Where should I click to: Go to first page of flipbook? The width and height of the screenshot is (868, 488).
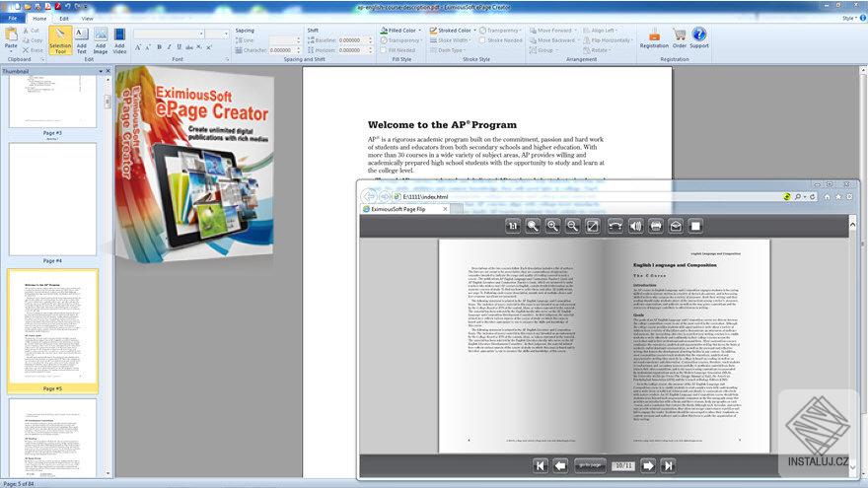(541, 466)
